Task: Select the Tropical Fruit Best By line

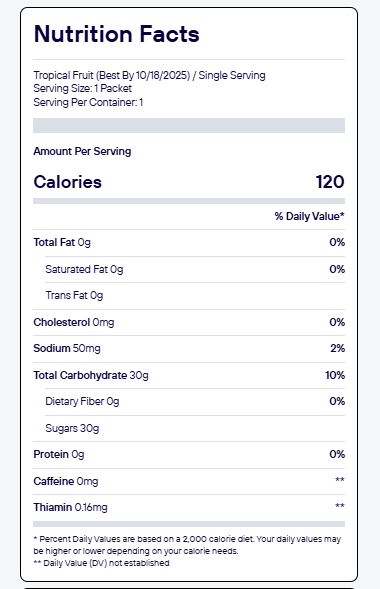Action: coord(149,75)
